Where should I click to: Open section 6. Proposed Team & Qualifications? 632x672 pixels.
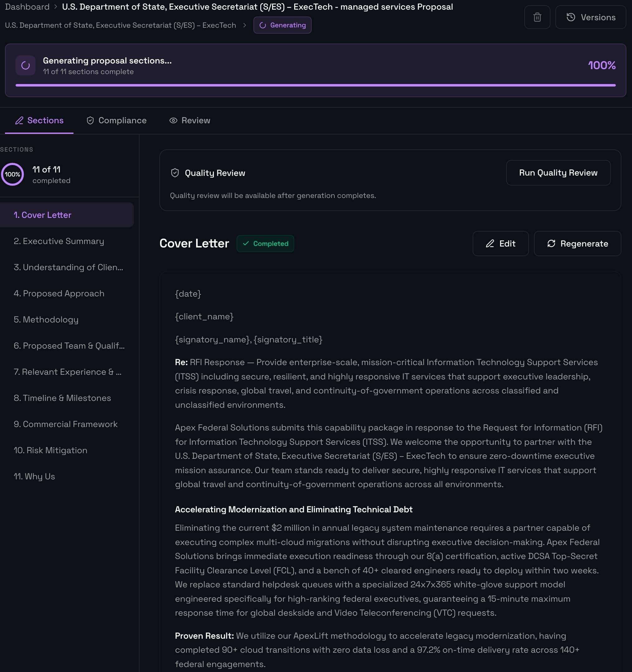click(67, 345)
